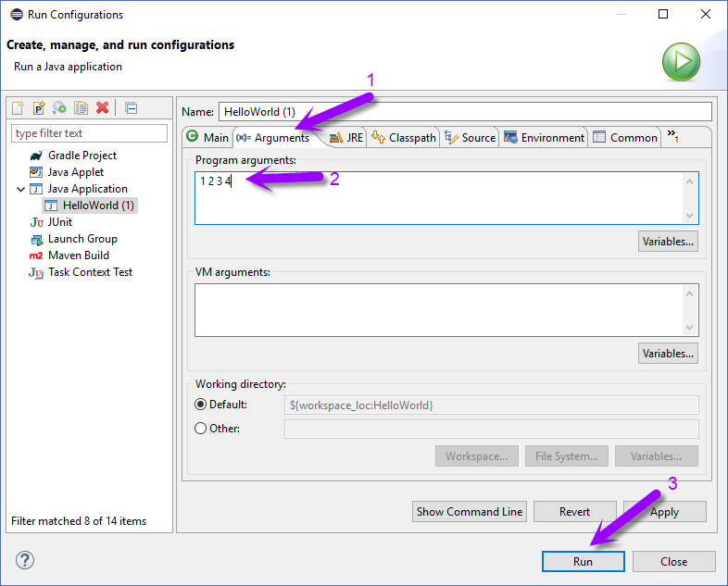This screenshot has width=728, height=586.
Task: Click the type filter text box
Action: (89, 133)
